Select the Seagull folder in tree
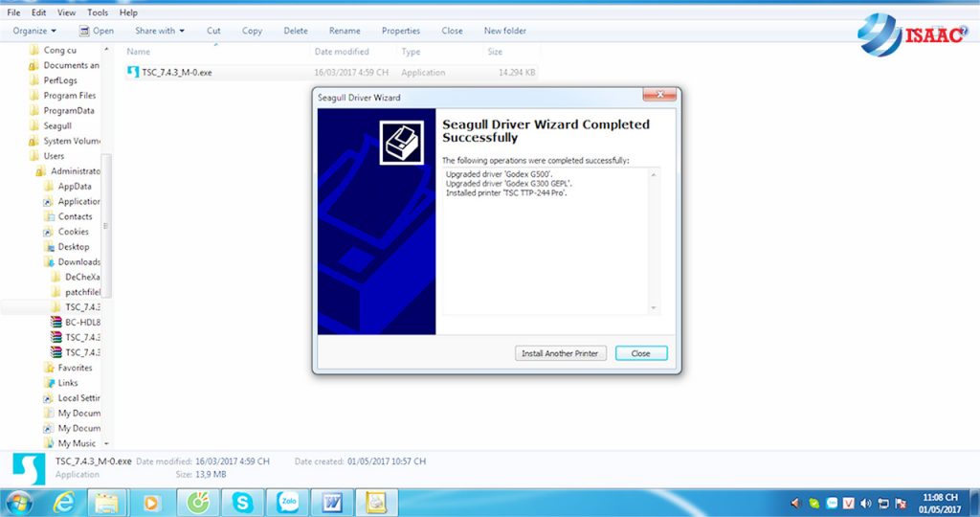The image size is (980, 517). tap(57, 125)
